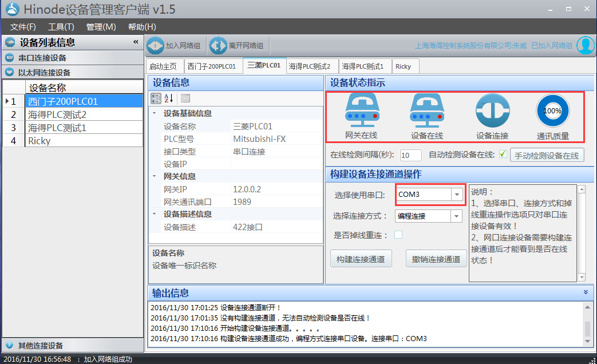Click the 在线检测间隔 input field

(410, 155)
